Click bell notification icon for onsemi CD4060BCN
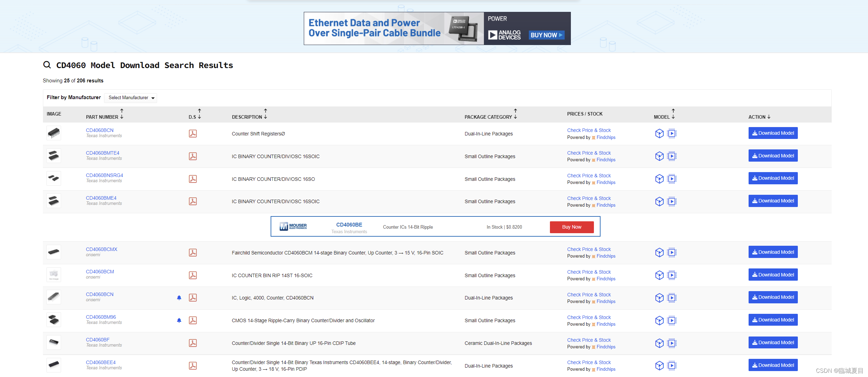Screen dimensions: 868x377 click(179, 298)
